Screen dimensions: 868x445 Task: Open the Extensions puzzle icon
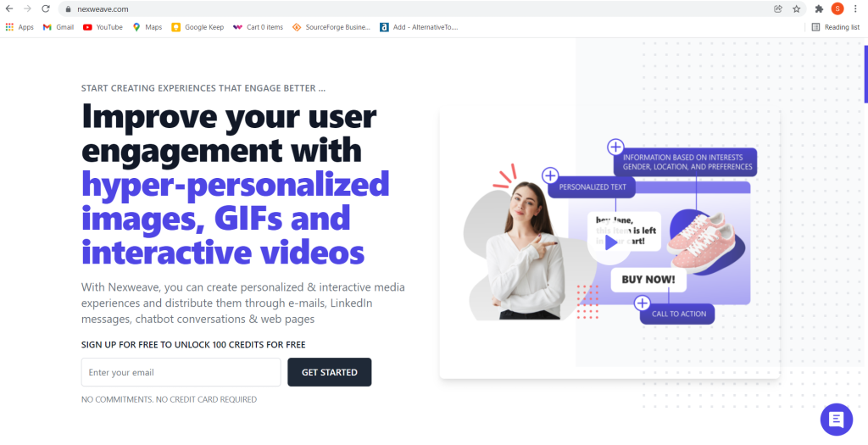819,8
